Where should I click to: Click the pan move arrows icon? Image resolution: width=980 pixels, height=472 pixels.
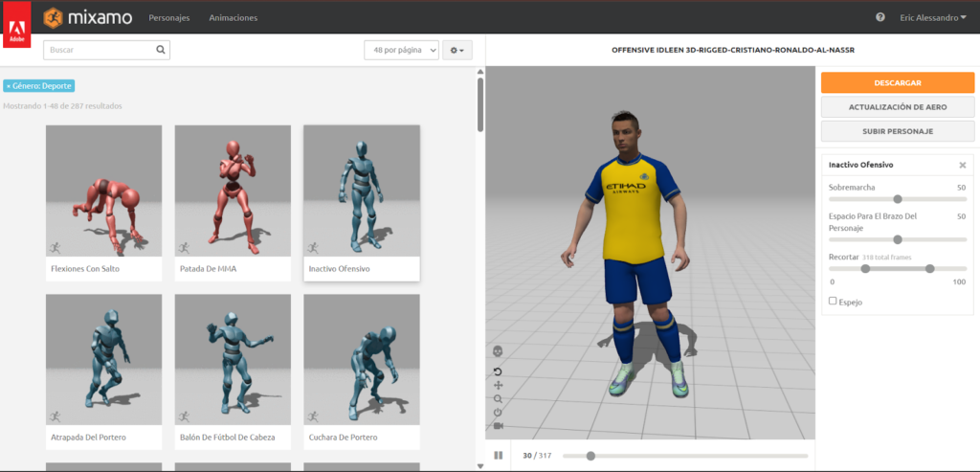tap(498, 385)
